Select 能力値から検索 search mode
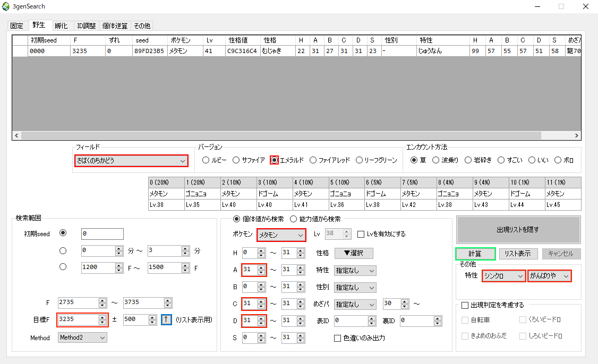 point(294,219)
